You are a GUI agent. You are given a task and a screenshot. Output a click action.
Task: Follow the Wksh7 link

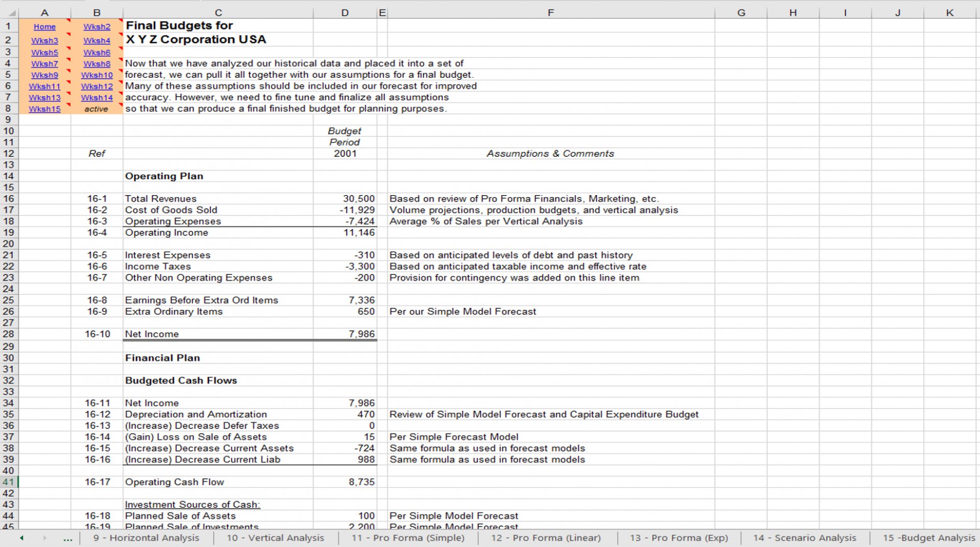[x=44, y=64]
